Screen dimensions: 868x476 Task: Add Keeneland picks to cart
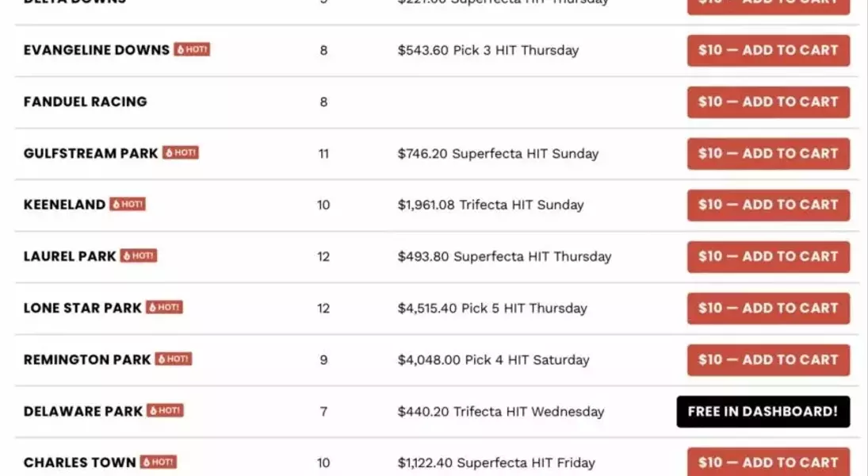pyautogui.click(x=768, y=205)
